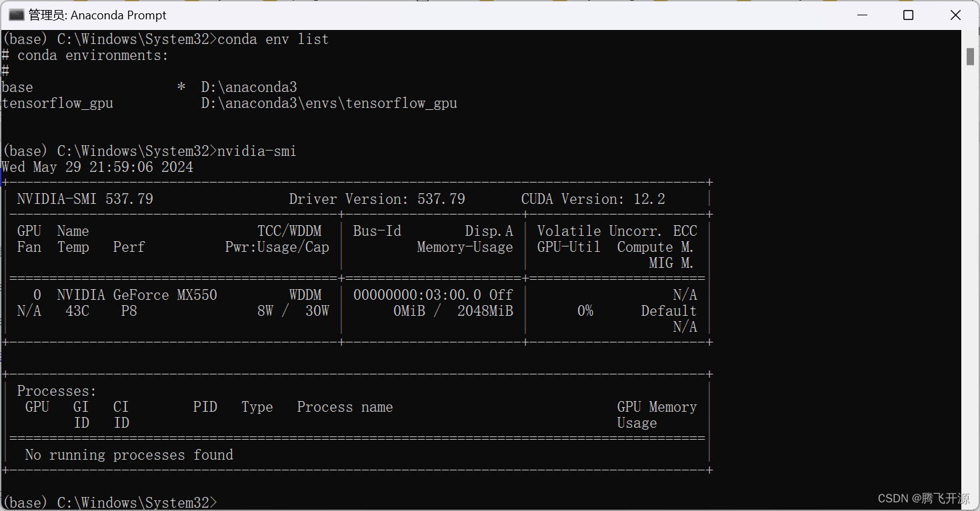The height and width of the screenshot is (511, 980).
Task: Click the 管理员: Anaconda Prompt title text
Action: pyautogui.click(x=99, y=14)
